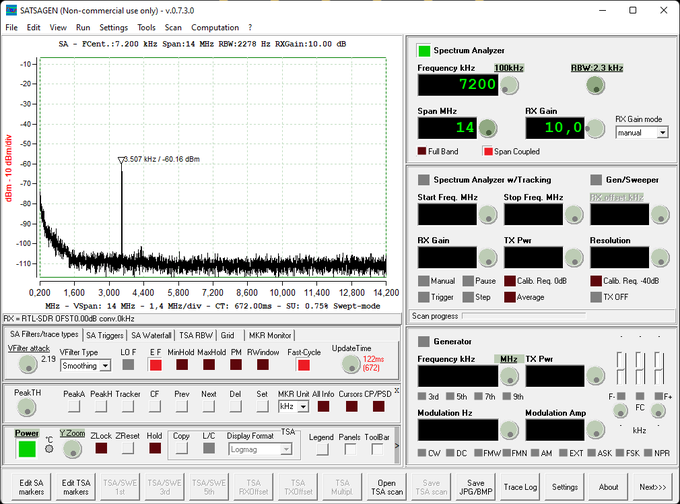This screenshot has width=680, height=504.
Task: Toggle the Fast-Cycle red indicator
Action: [x=303, y=365]
